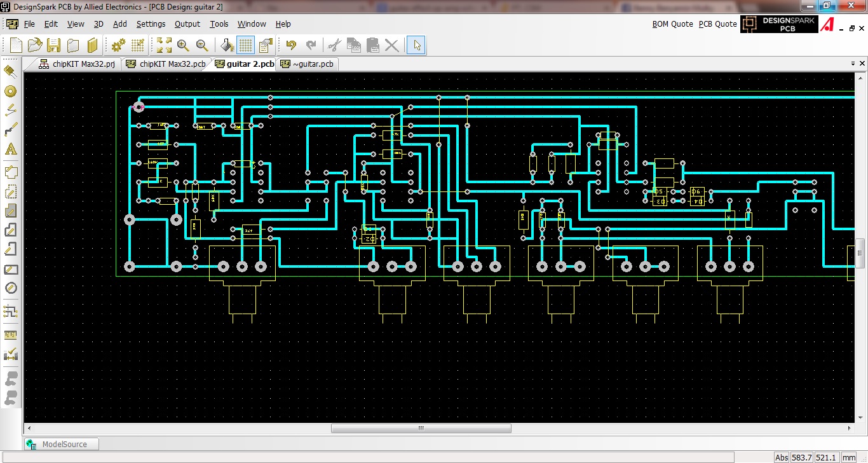Click the Undo arrow icon
This screenshot has height=463, width=868.
(x=291, y=45)
